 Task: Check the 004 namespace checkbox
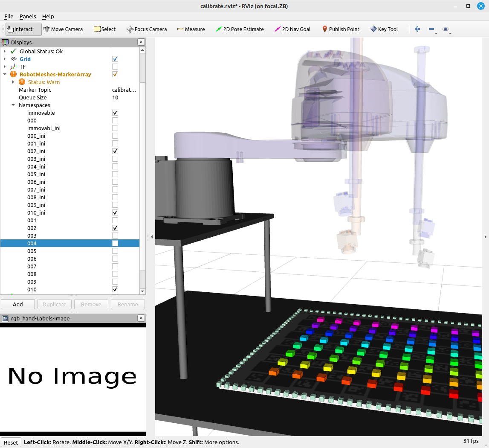coord(115,243)
